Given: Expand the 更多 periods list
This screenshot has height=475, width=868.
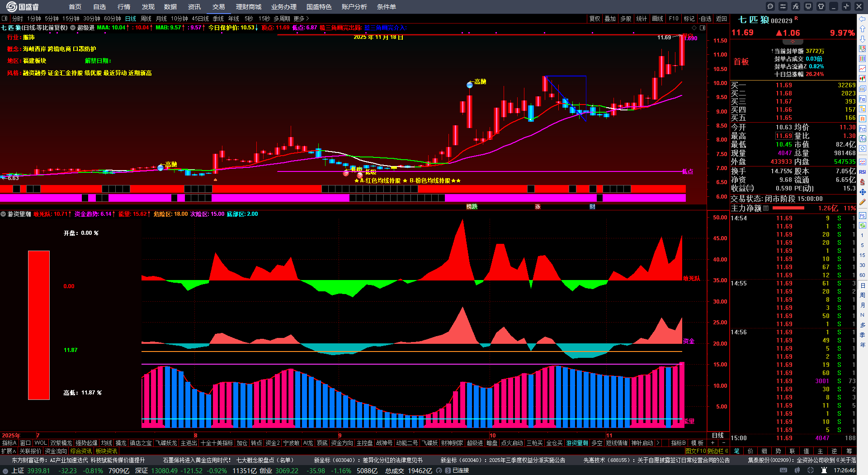Looking at the screenshot, I should (x=302, y=19).
